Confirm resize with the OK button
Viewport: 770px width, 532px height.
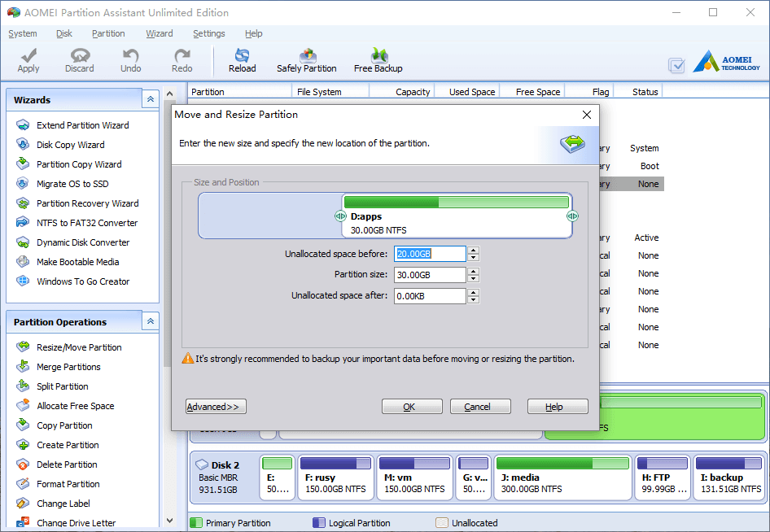click(x=412, y=407)
